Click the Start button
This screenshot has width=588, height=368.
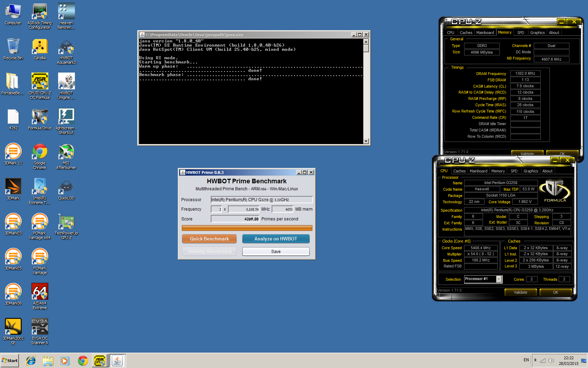coord(10,361)
